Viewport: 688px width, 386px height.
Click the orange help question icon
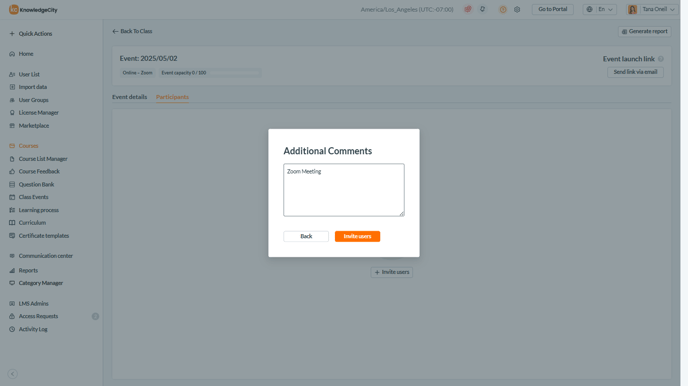pos(503,9)
